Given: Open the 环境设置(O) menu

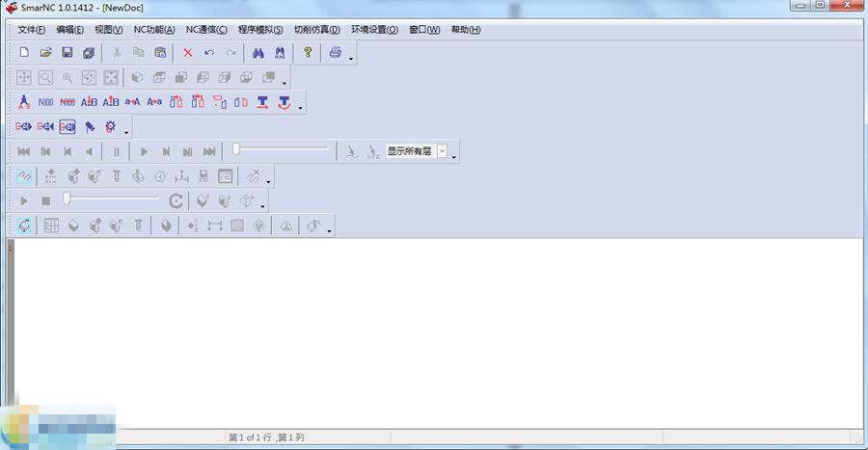Looking at the screenshot, I should point(374,29).
